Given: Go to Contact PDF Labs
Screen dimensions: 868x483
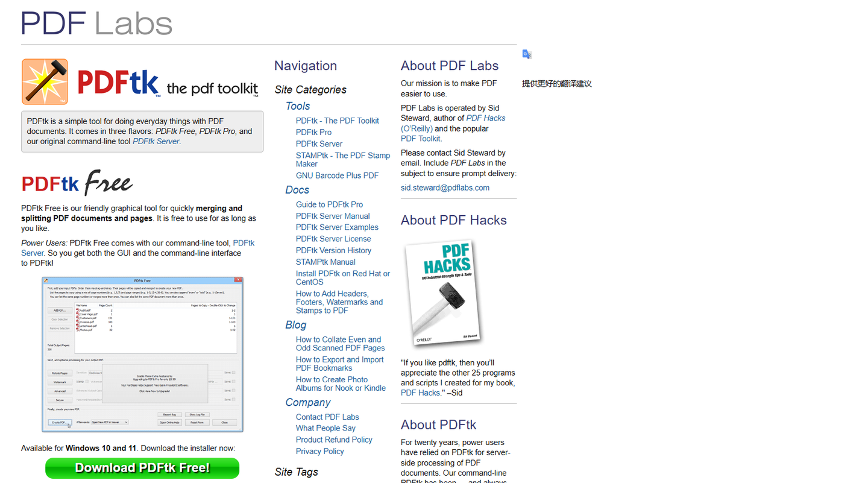Looking at the screenshot, I should (327, 417).
